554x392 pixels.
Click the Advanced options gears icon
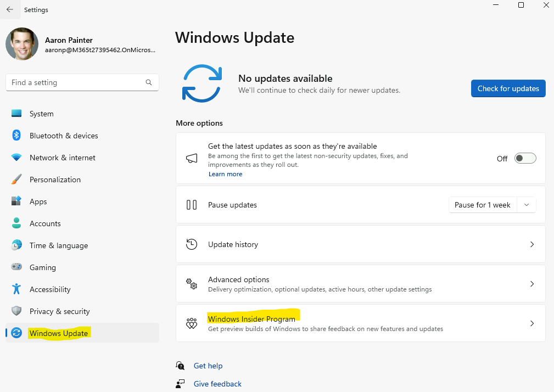(192, 284)
